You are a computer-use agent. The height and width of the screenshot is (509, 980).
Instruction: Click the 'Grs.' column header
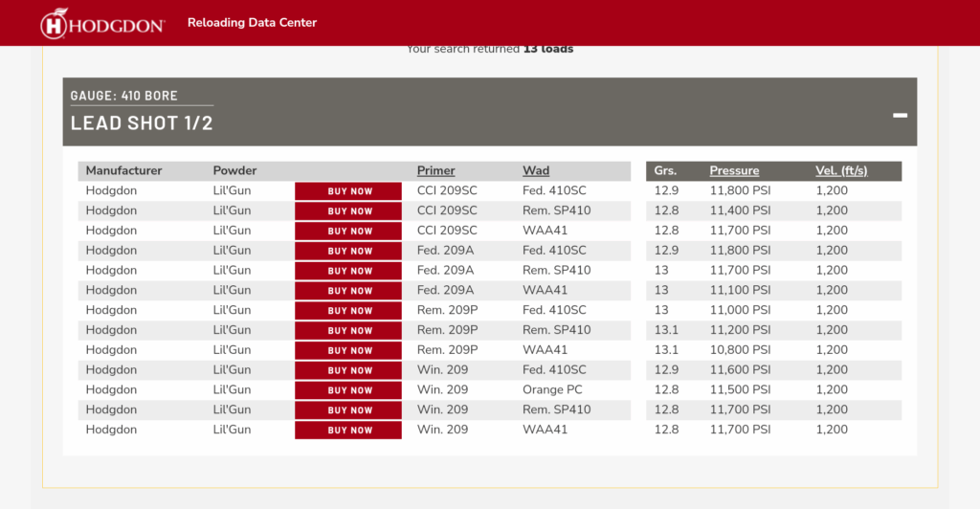665,170
